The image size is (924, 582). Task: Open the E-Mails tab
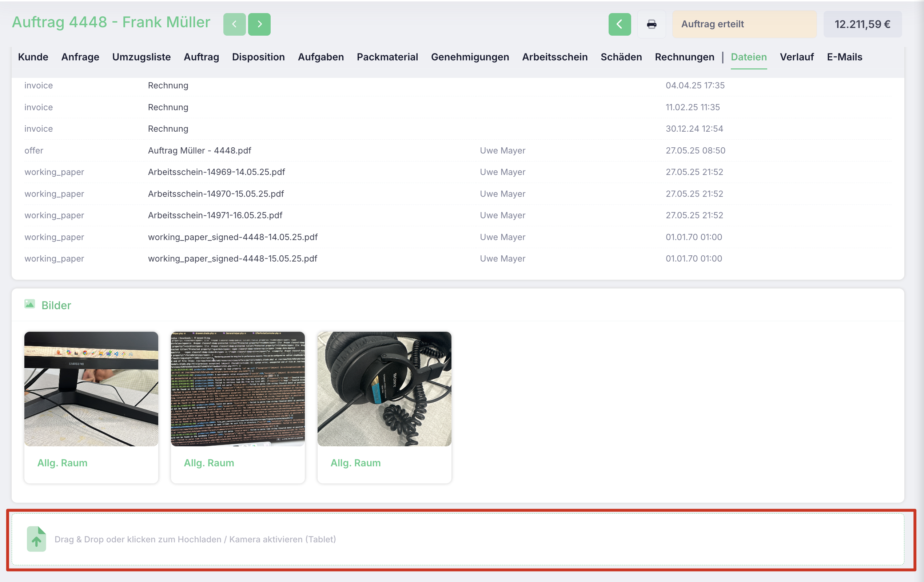844,57
